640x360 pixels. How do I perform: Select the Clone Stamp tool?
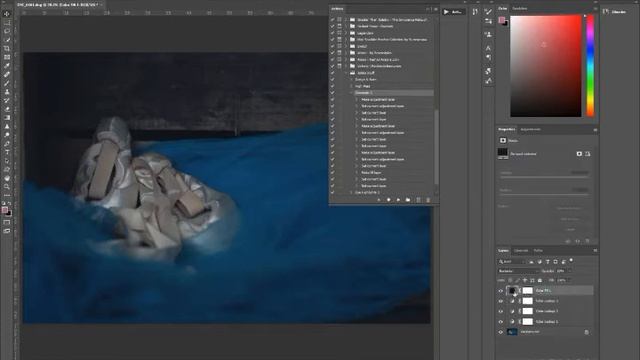tap(7, 91)
